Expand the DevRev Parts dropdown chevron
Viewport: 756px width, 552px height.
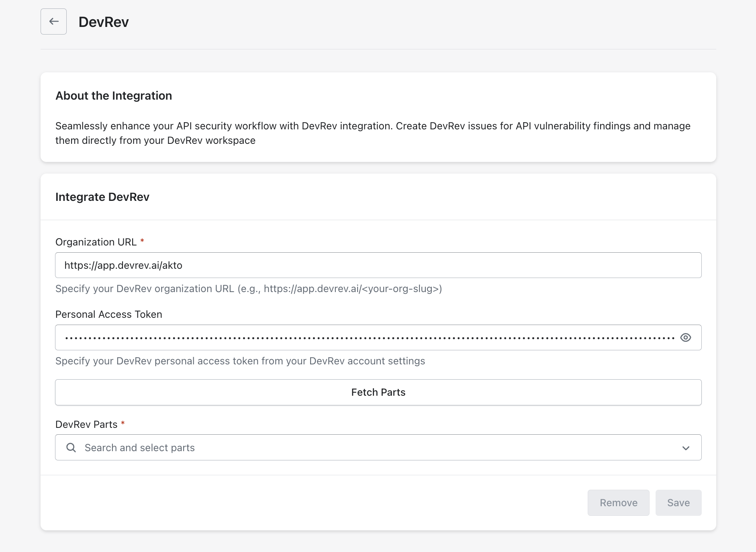[686, 448]
